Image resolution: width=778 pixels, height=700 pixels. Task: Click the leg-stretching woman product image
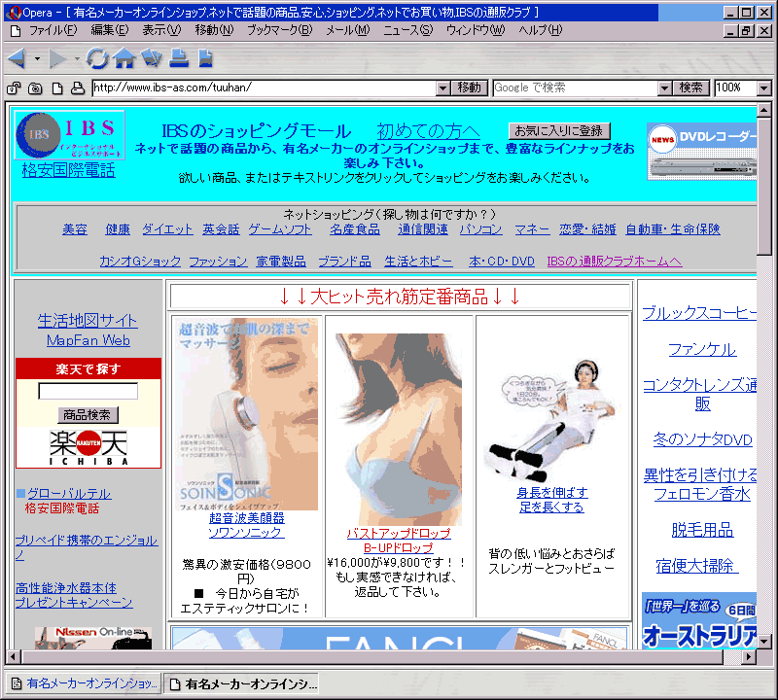point(550,421)
